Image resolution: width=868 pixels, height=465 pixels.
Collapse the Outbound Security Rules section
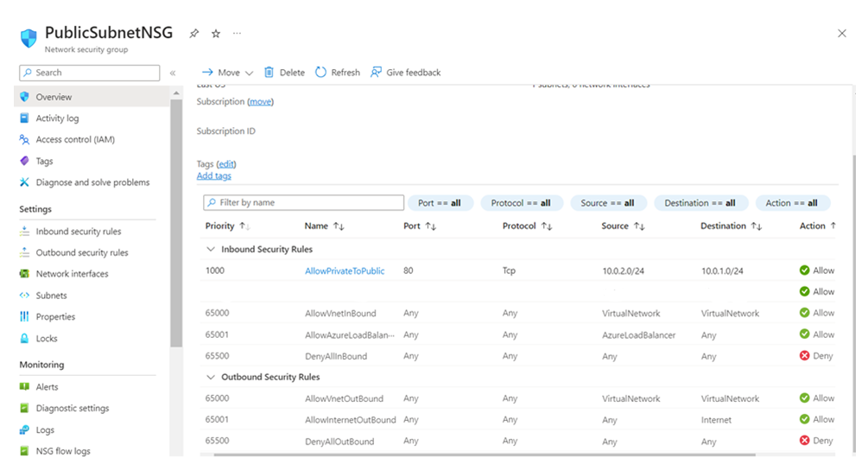[211, 377]
